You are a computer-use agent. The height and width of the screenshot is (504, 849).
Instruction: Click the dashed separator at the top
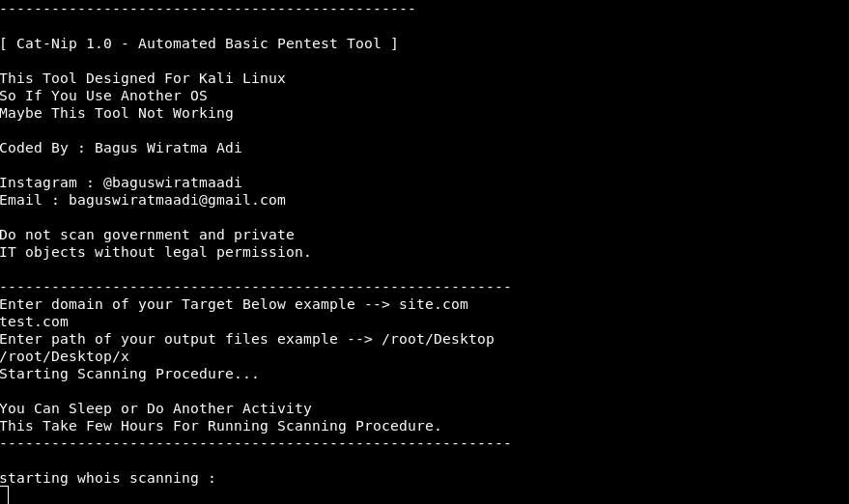tap(208, 10)
